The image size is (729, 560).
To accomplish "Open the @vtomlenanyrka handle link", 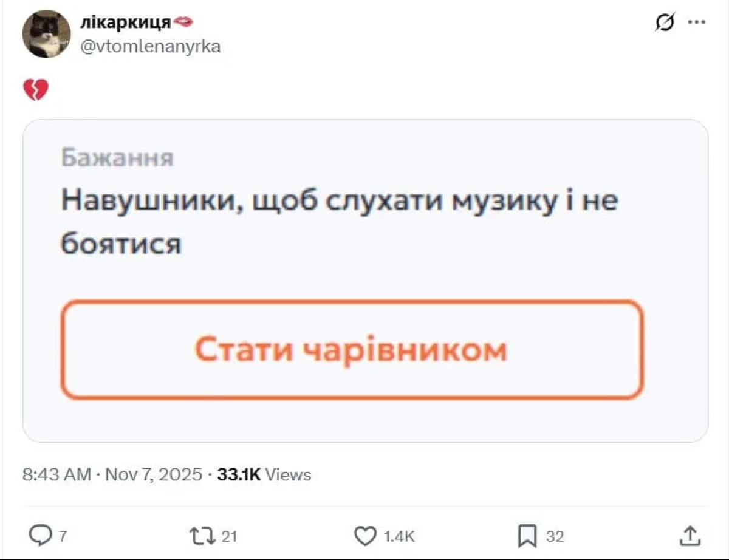I will click(x=150, y=46).
